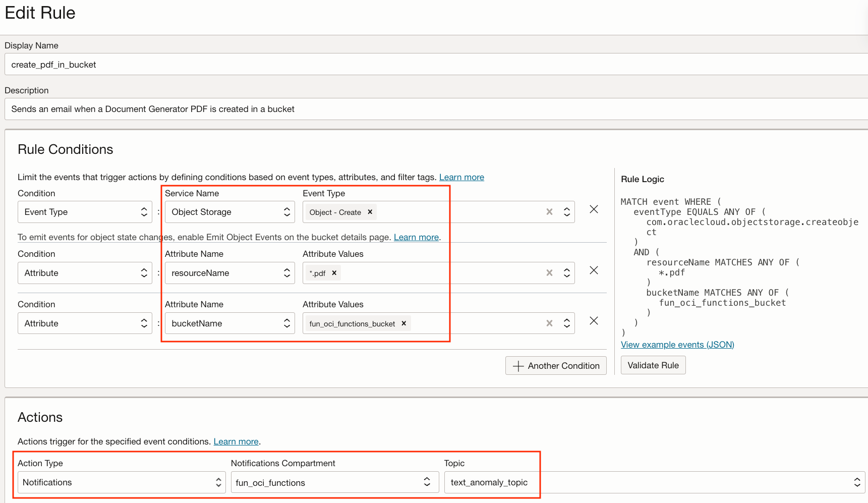Delete the resourceName attribute condition row
Screen dimensions: 868x503
coord(594,270)
